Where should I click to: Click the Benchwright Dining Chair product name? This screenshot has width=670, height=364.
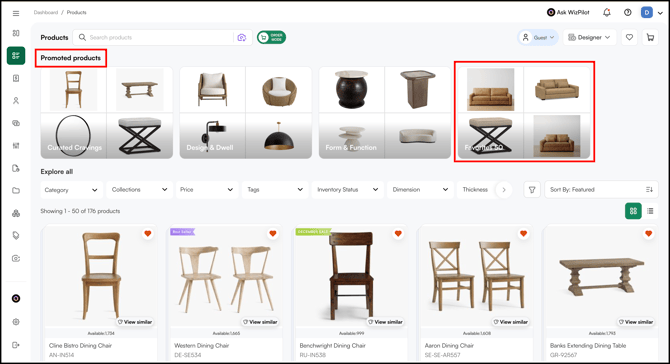(x=332, y=345)
